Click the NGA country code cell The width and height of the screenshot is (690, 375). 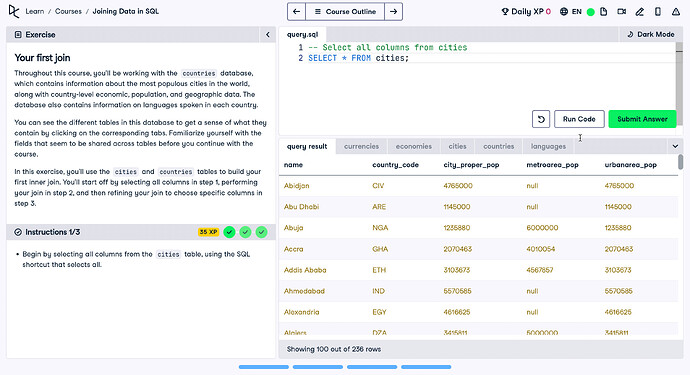coord(380,228)
